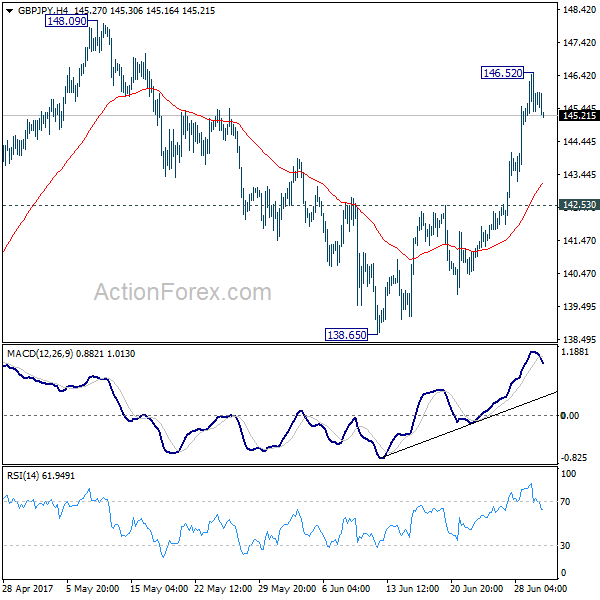The width and height of the screenshot is (600, 600).
Task: Click the 6 Jun 04:00 time label
Action: [x=346, y=588]
